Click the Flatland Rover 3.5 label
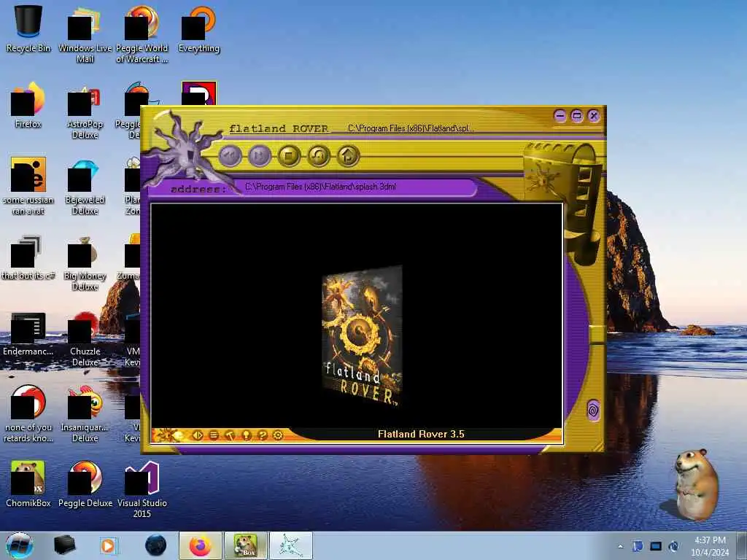This screenshot has width=747, height=560. 421,434
